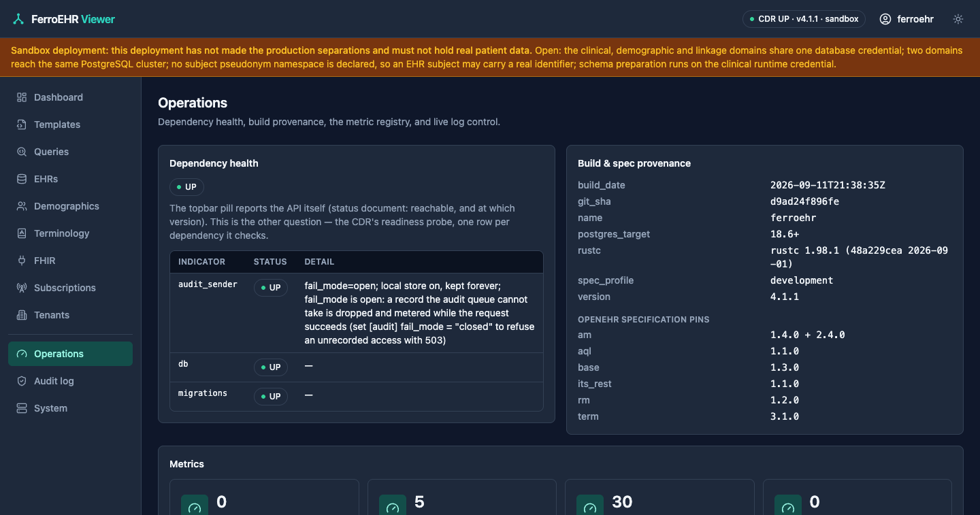The image size is (980, 515).
Task: Open the Tenants page
Action: tap(71, 315)
